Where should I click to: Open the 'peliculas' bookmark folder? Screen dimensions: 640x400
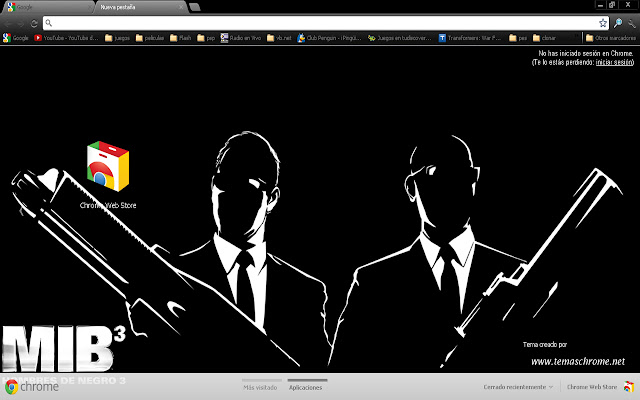(x=150, y=38)
